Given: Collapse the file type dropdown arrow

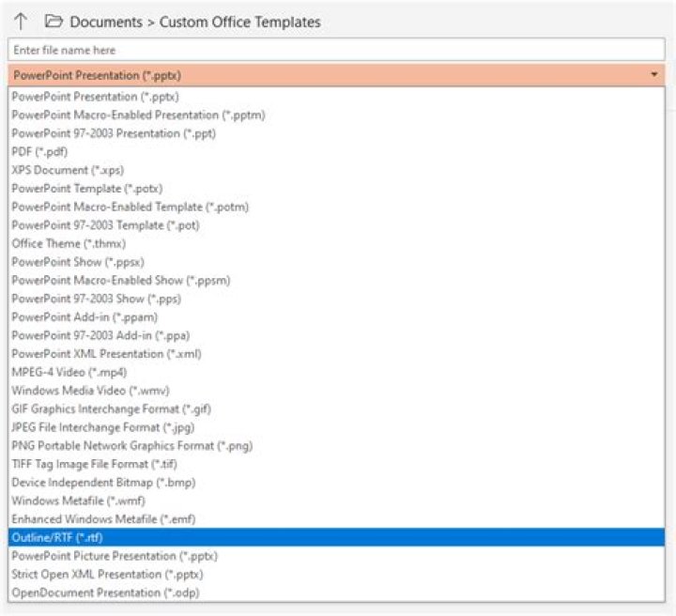Looking at the screenshot, I should 654,74.
